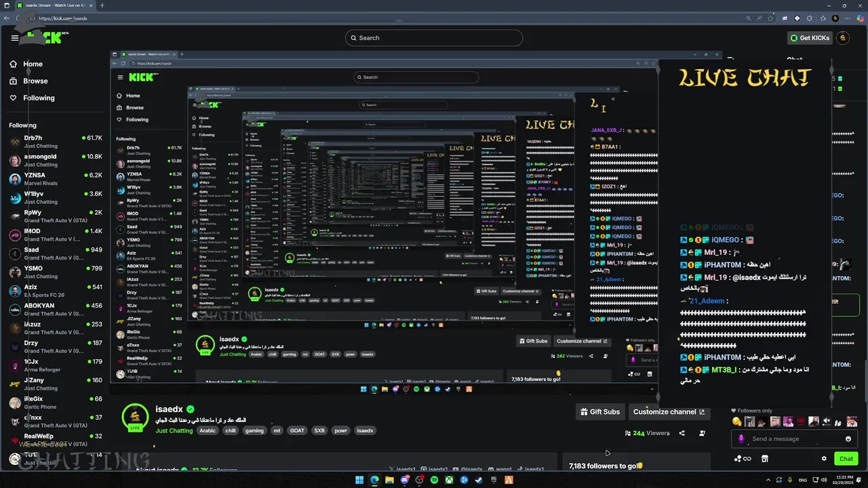This screenshot has height=488, width=868.
Task: Open the Xbox app from the taskbar
Action: pos(449,480)
